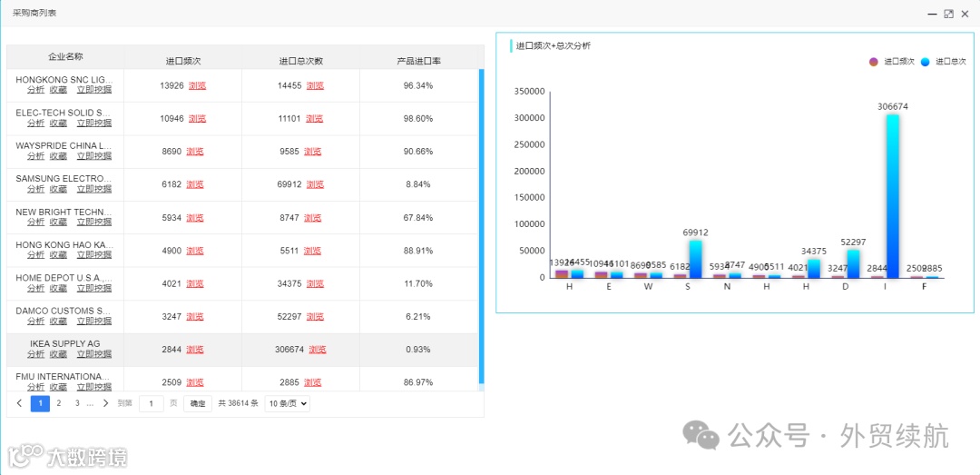Open 浏览 next to total 34375

[x=315, y=283]
